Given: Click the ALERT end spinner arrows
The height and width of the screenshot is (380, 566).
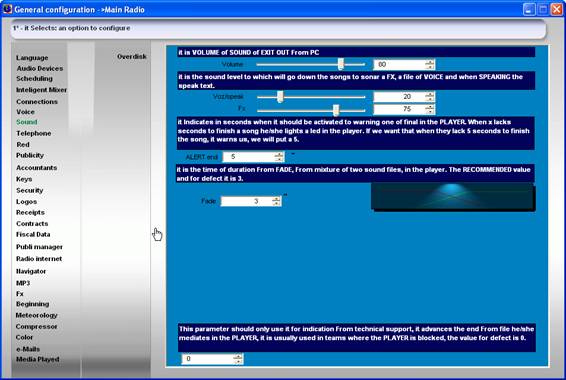Looking at the screenshot, I should pos(279,157).
